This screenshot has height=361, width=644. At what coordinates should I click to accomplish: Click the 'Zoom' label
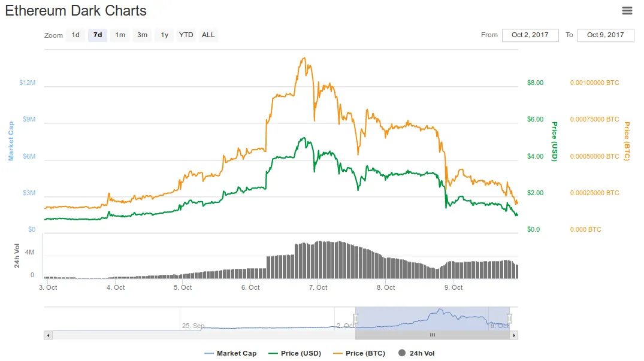(x=53, y=35)
